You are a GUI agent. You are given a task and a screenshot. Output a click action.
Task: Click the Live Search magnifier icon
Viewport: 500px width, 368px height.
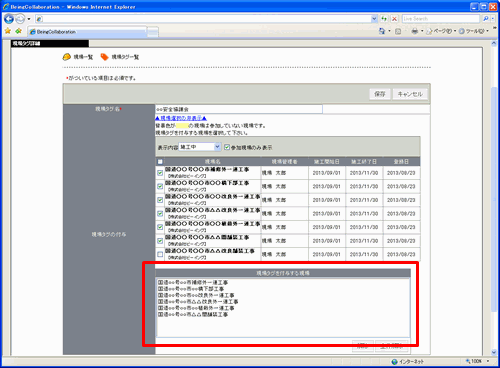click(486, 19)
